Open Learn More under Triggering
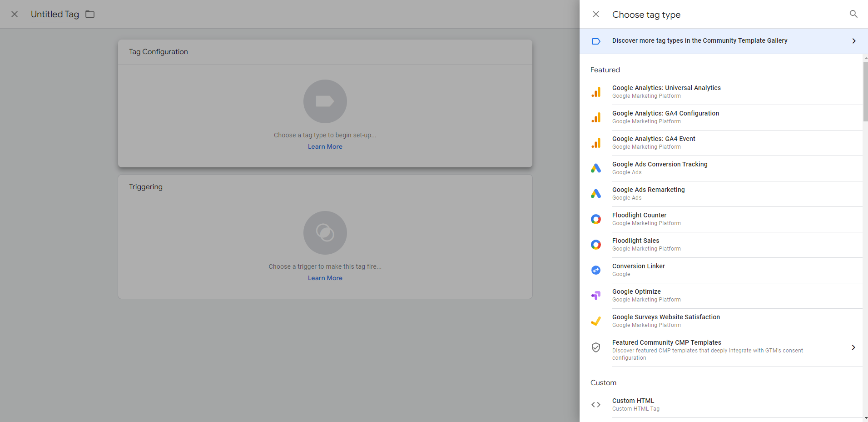The height and width of the screenshot is (422, 868). 325,278
